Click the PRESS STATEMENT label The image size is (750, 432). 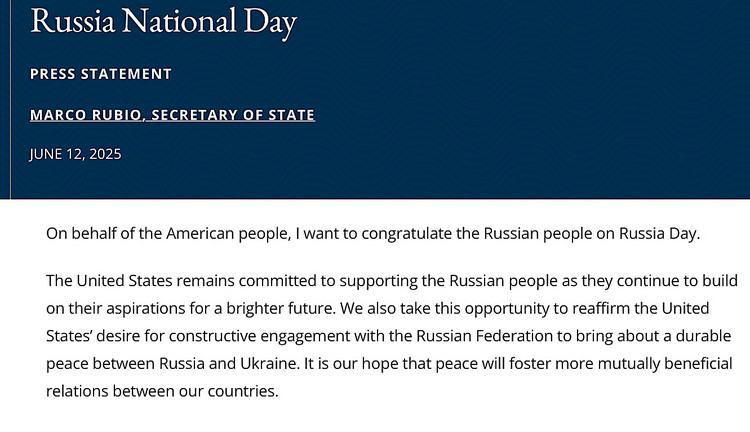click(100, 74)
